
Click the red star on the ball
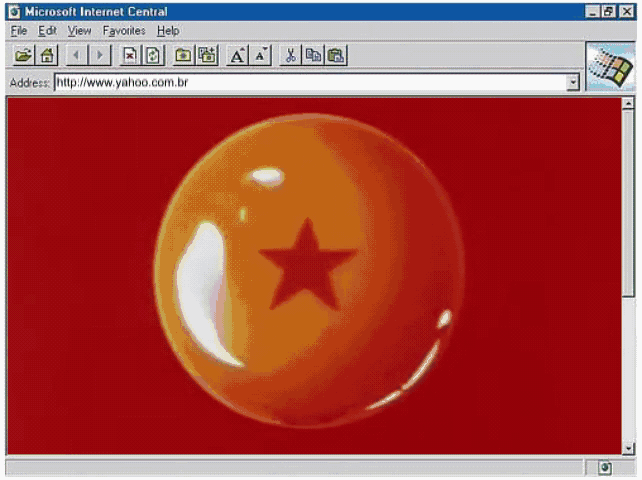307,265
